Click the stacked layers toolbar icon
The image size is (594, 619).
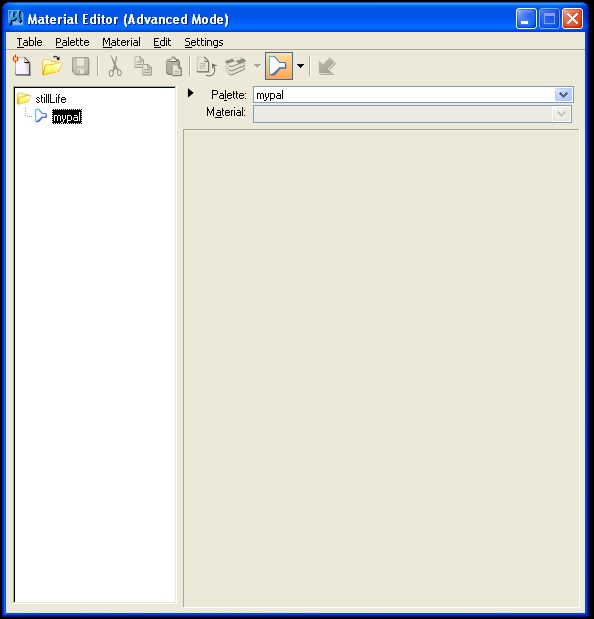(x=235, y=66)
